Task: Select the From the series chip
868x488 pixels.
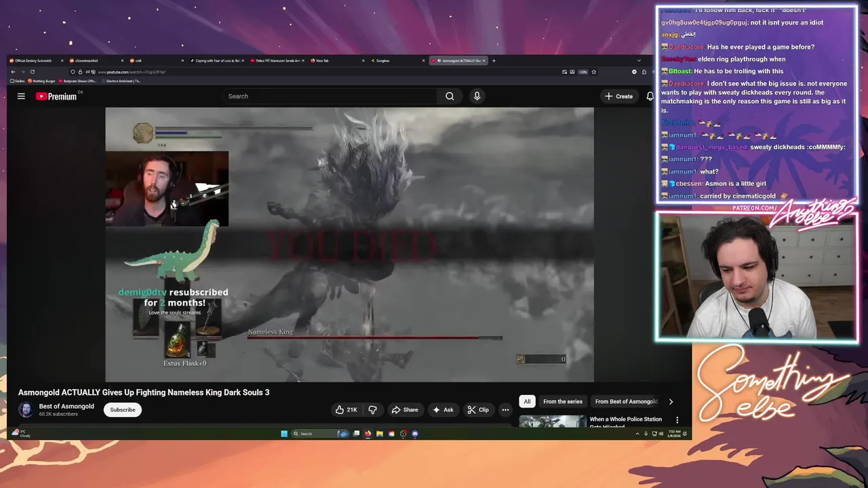Action: tap(563, 401)
